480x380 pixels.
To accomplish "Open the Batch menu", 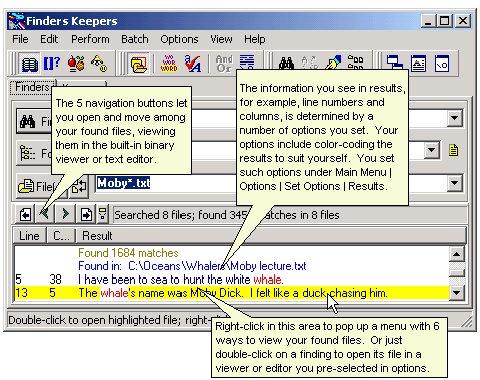I will coord(135,39).
